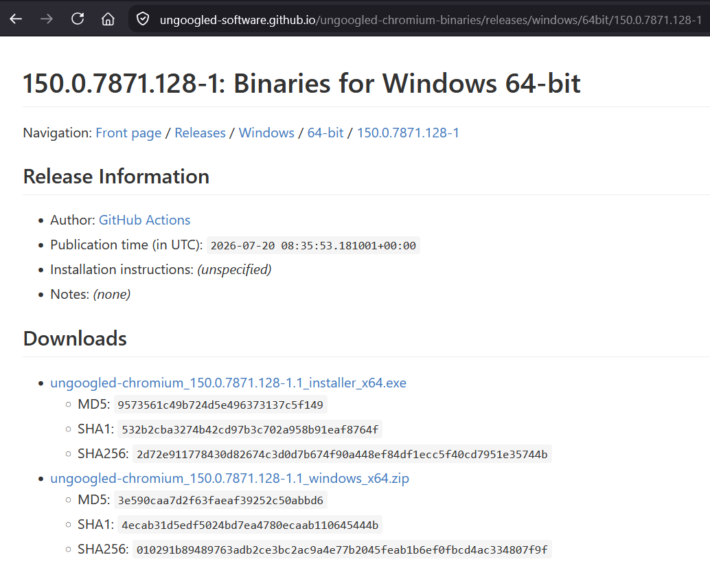Click the zip SHA256 hash 010291b89489...

coord(343,550)
